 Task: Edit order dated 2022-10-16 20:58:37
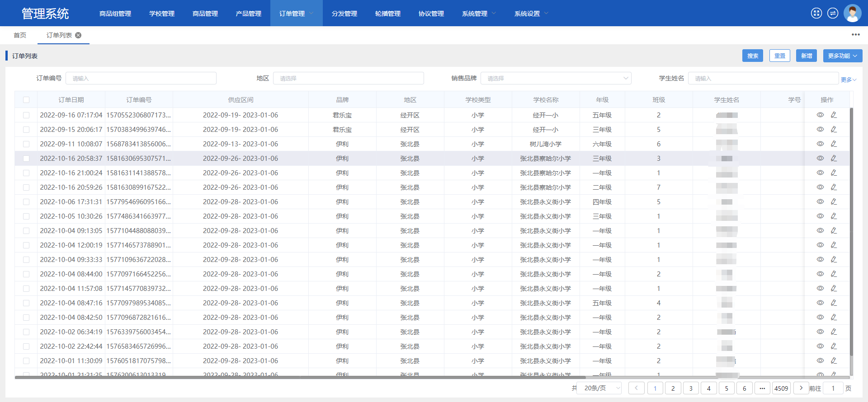click(x=834, y=158)
